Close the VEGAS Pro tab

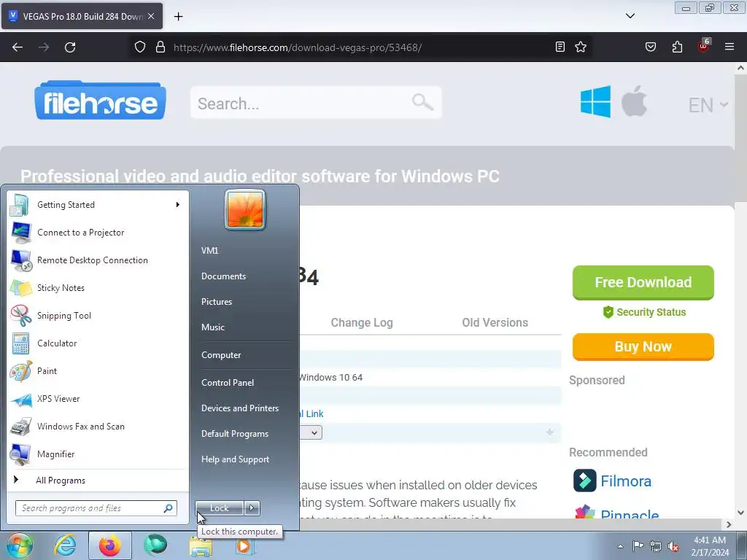pyautogui.click(x=151, y=16)
